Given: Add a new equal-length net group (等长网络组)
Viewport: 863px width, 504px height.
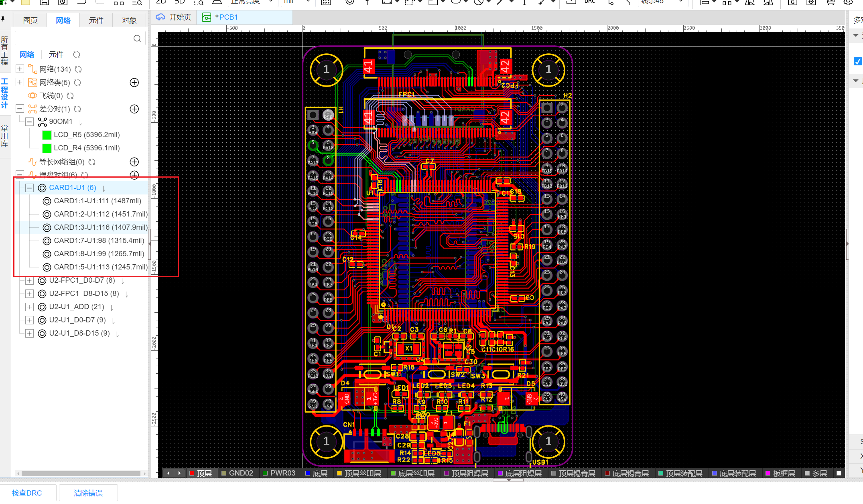Looking at the screenshot, I should tap(134, 162).
